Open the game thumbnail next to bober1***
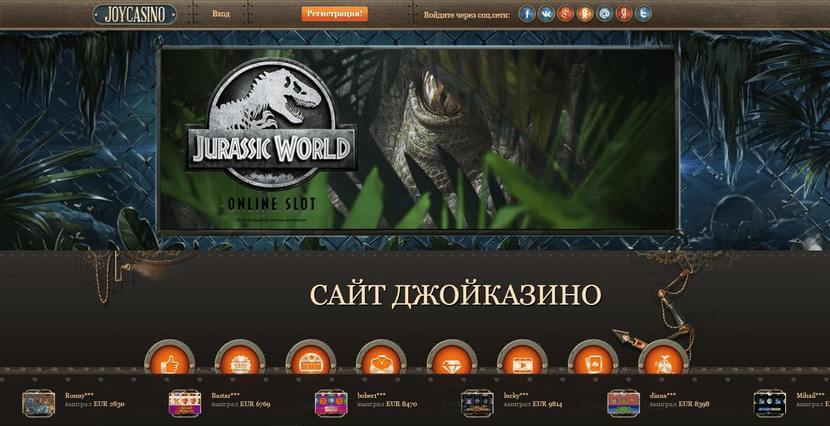Viewport: 830px width, 426px height. [331, 403]
